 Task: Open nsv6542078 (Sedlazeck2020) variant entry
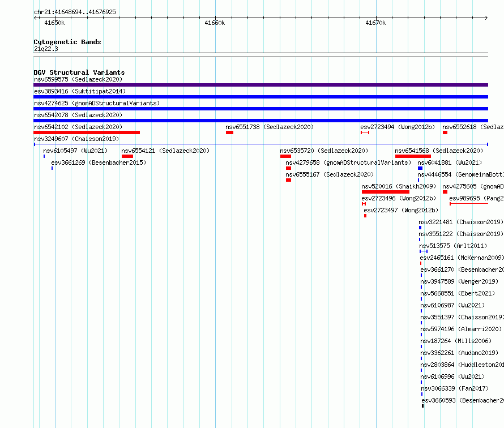click(78, 115)
